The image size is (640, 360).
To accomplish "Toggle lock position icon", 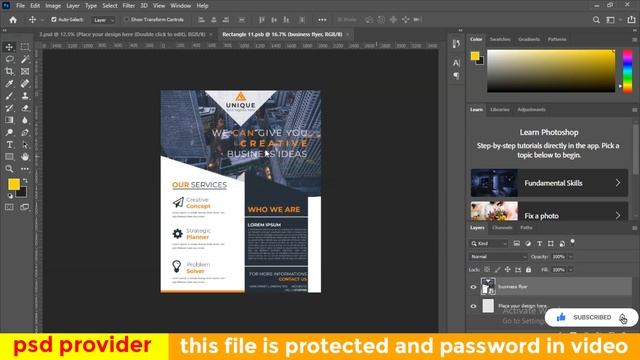I will [507, 269].
